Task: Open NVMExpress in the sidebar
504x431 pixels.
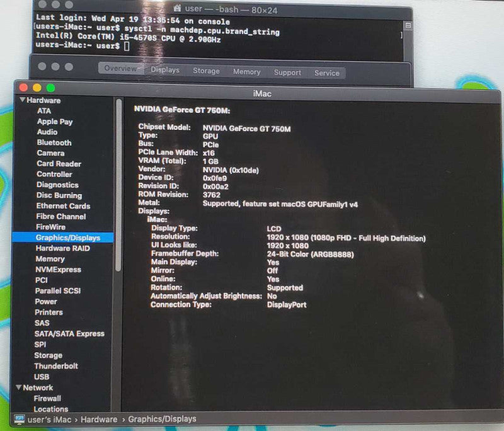Action: coord(58,270)
